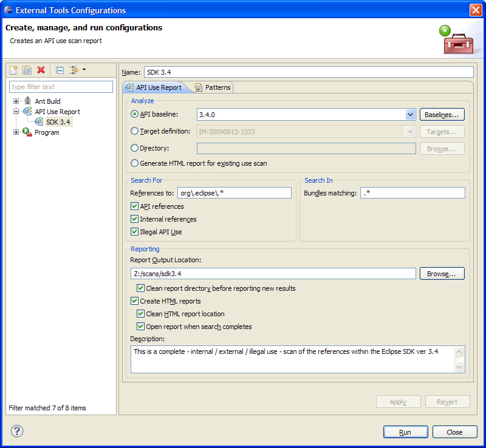The width and height of the screenshot is (486, 448).
Task: Click the Revert button
Action: pos(448,402)
